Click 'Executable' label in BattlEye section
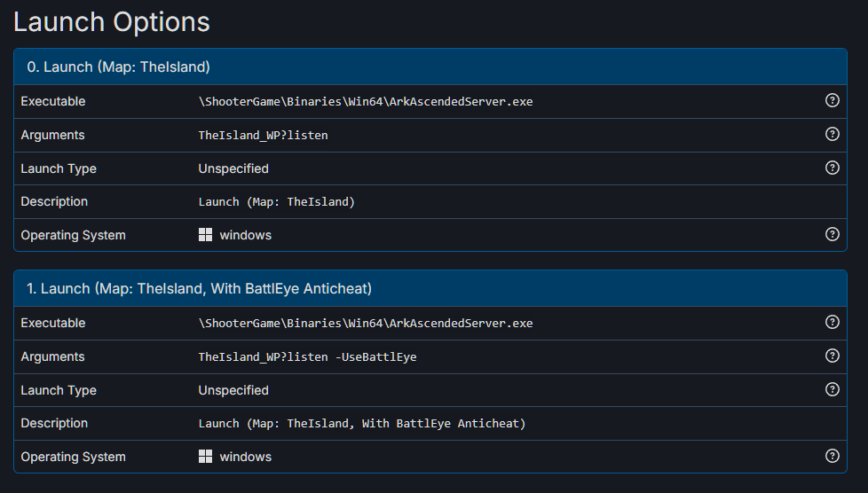Image resolution: width=868 pixels, height=493 pixels. [x=53, y=324]
